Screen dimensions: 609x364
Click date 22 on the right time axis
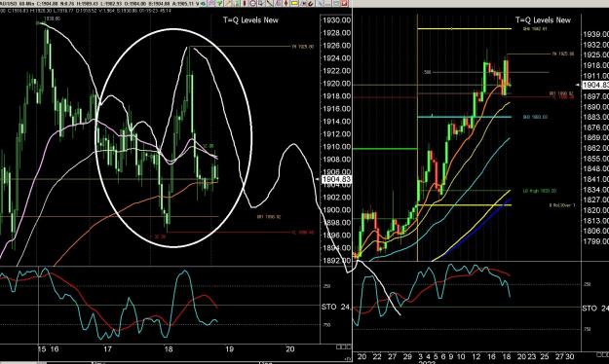pos(377,356)
